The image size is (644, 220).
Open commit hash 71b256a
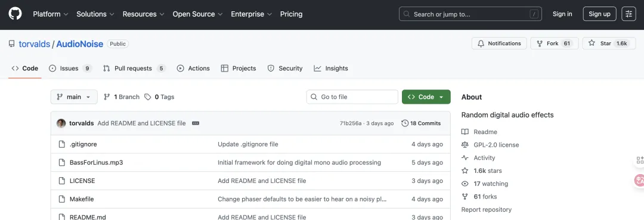(351, 123)
